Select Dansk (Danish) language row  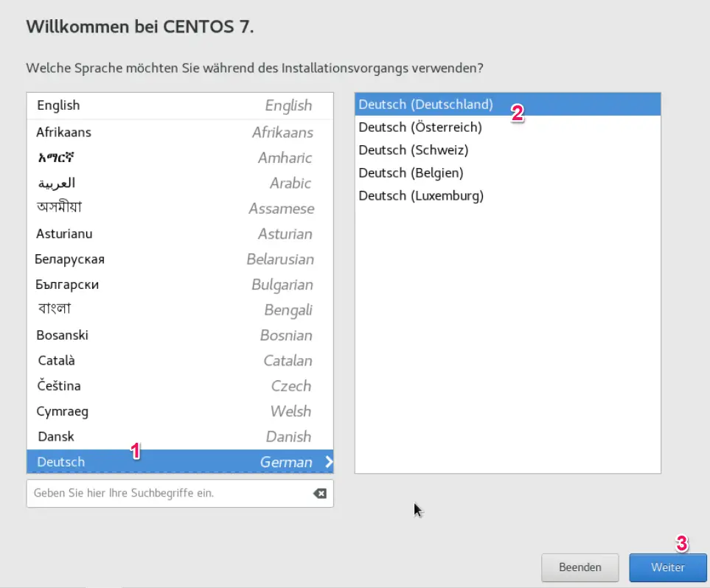click(x=180, y=436)
